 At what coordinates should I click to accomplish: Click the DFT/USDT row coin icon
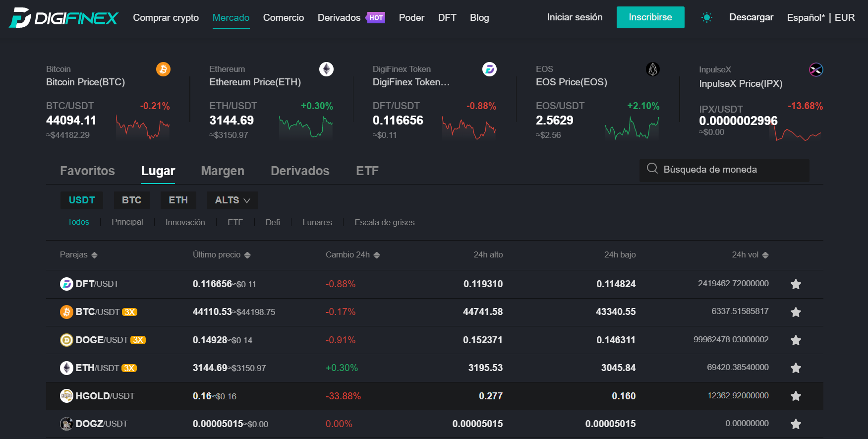(66, 284)
